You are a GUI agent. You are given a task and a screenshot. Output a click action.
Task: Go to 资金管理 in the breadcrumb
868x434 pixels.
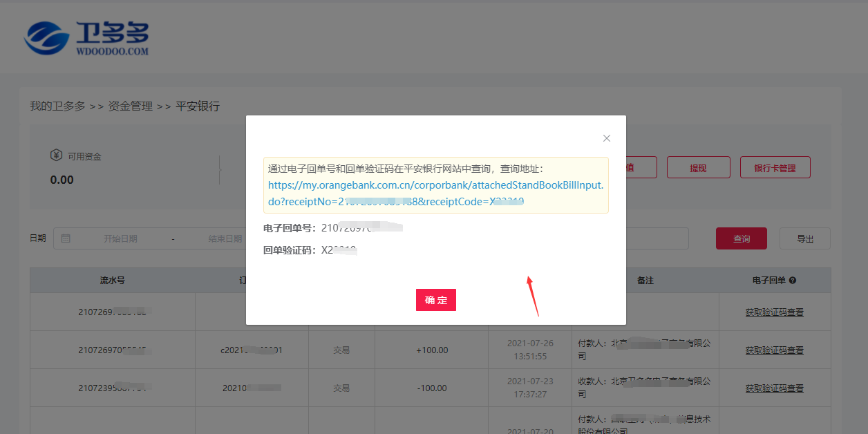coord(131,106)
